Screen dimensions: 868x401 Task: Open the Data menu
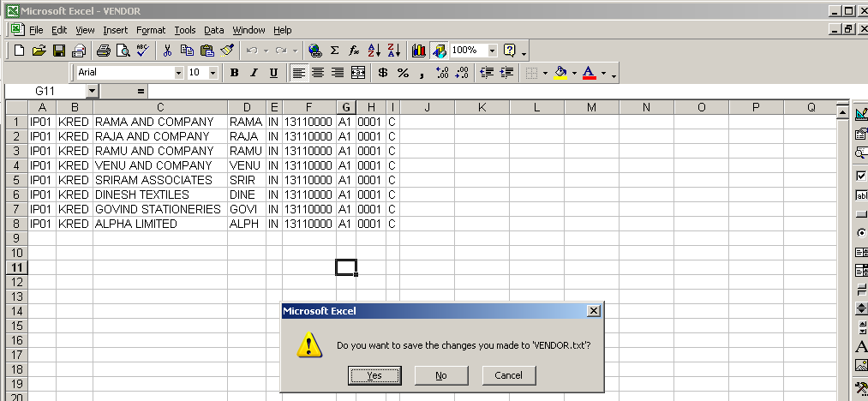[213, 30]
